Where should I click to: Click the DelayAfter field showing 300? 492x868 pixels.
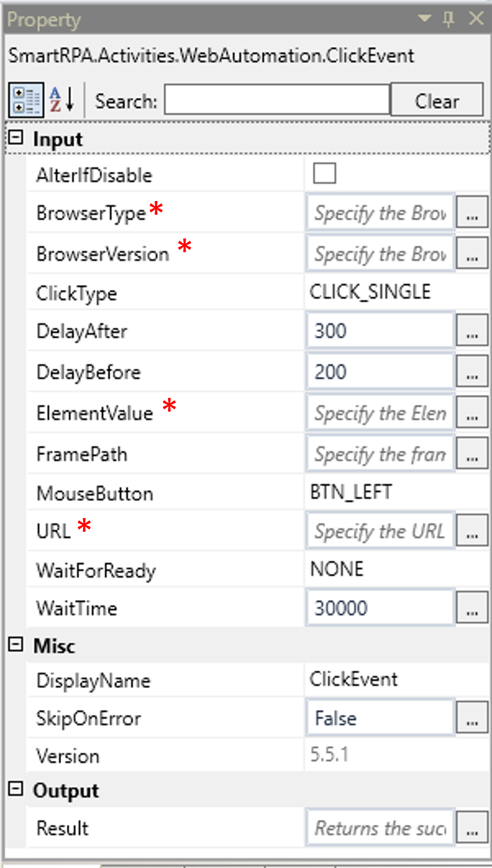[380, 331]
